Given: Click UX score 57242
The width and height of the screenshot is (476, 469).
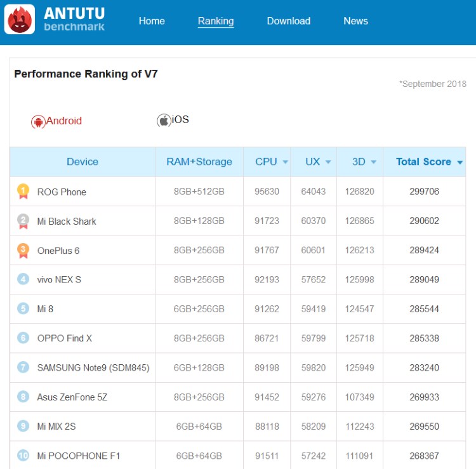Looking at the screenshot, I should tap(314, 456).
